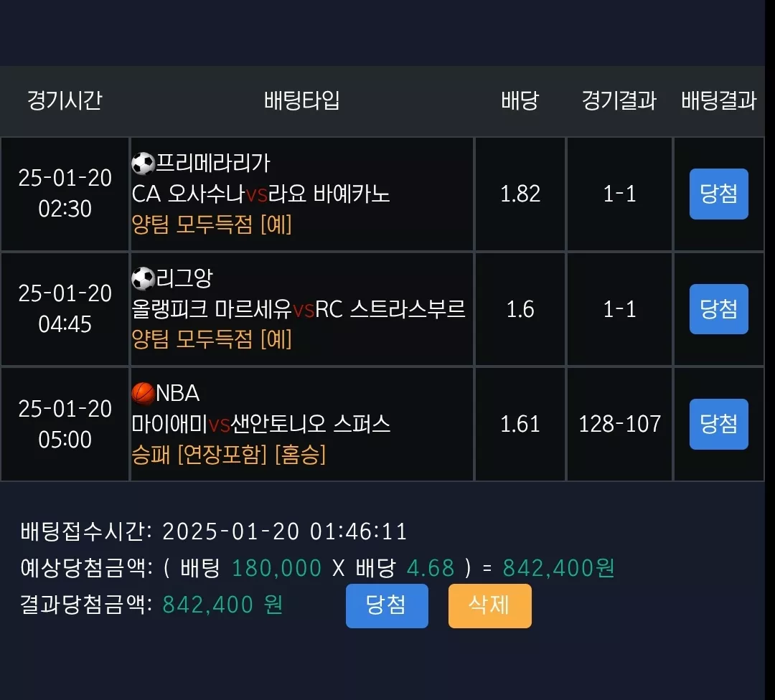Select the 경기결과 column header
Screen dimensions: 775x700
click(619, 100)
